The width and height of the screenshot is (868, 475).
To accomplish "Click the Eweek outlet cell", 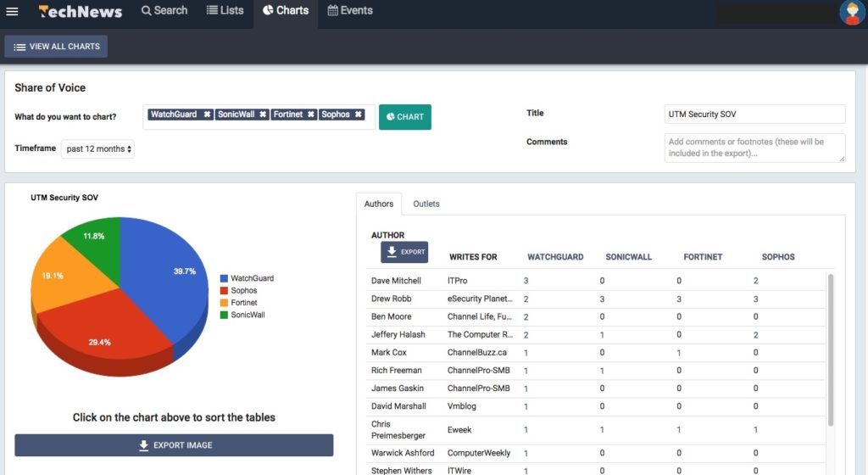I will click(x=459, y=429).
